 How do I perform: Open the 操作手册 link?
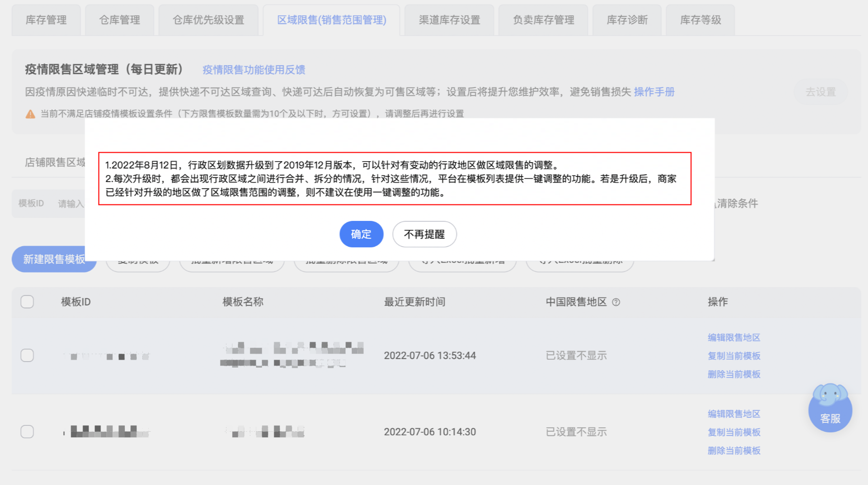coord(654,92)
